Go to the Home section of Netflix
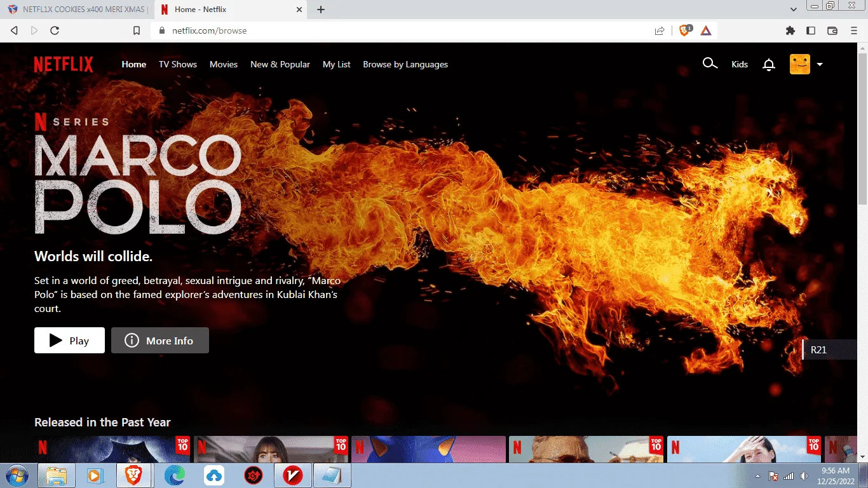The height and width of the screenshot is (488, 868). point(134,64)
